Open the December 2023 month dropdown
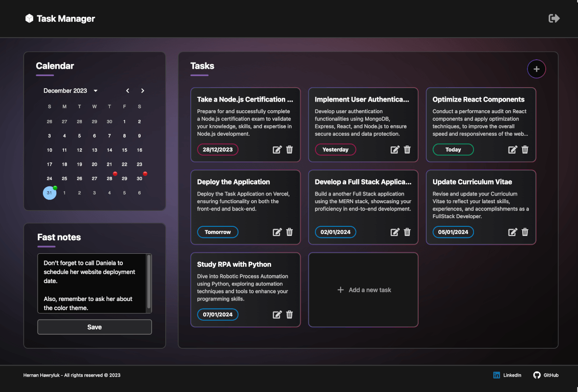Image resolution: width=578 pixels, height=392 pixels. coord(95,91)
